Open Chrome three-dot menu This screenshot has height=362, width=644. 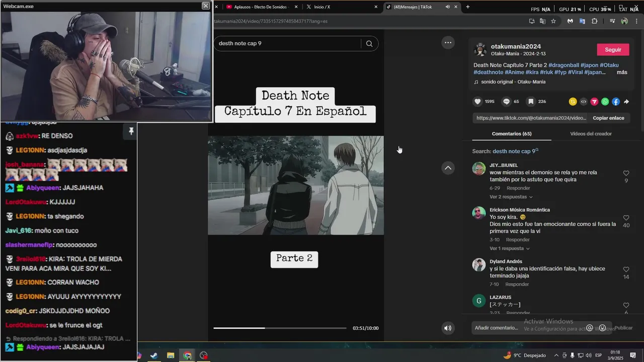point(636,21)
